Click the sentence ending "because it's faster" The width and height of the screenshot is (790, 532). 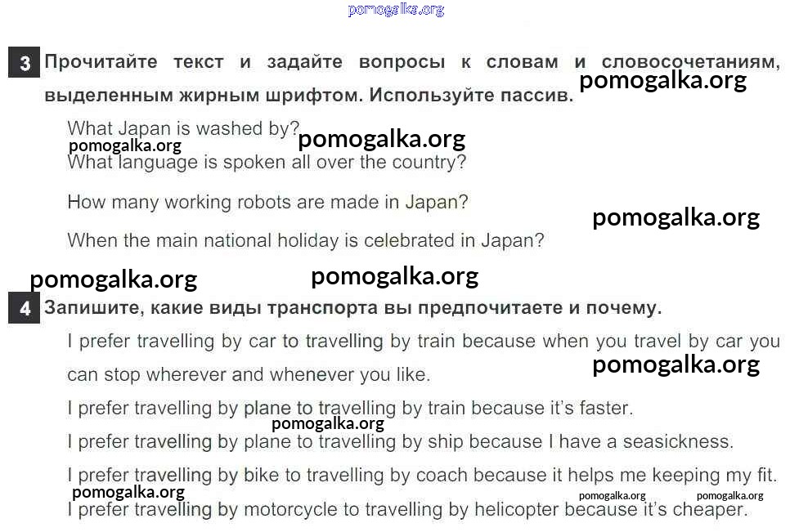coord(350,408)
